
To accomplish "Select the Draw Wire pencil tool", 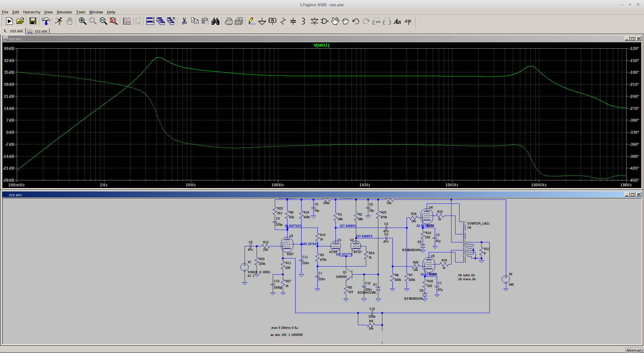I will 252,21.
